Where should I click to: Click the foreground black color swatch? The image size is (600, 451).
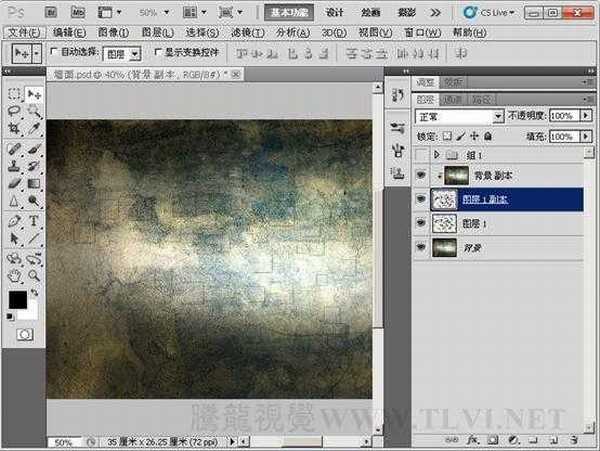click(x=18, y=299)
